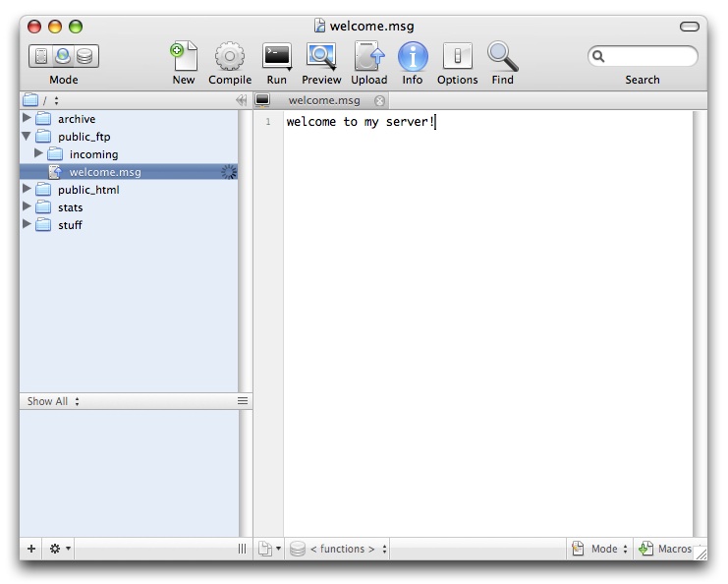Screen dimensions: 728x584
Task: Open the gear action menu
Action: pyautogui.click(x=59, y=549)
